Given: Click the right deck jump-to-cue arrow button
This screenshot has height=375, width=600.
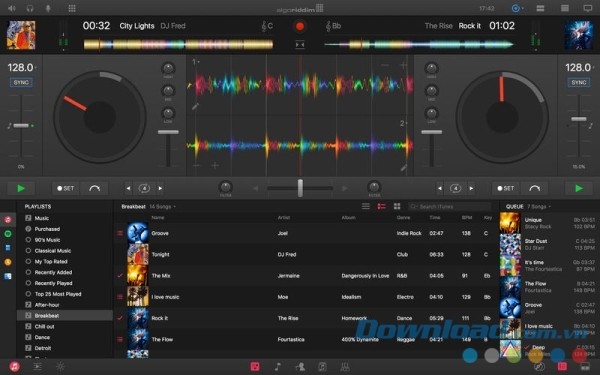Looking at the screenshot, I should click(535, 188).
